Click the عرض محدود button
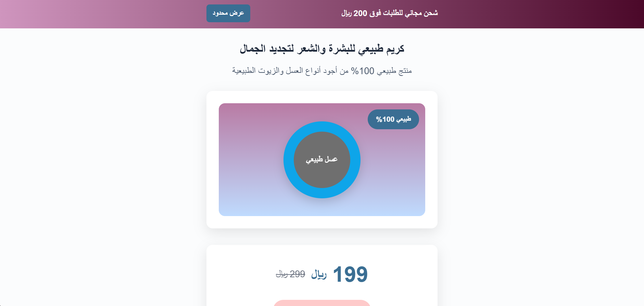Screen dimensions: 644x306 pyautogui.click(x=228, y=13)
